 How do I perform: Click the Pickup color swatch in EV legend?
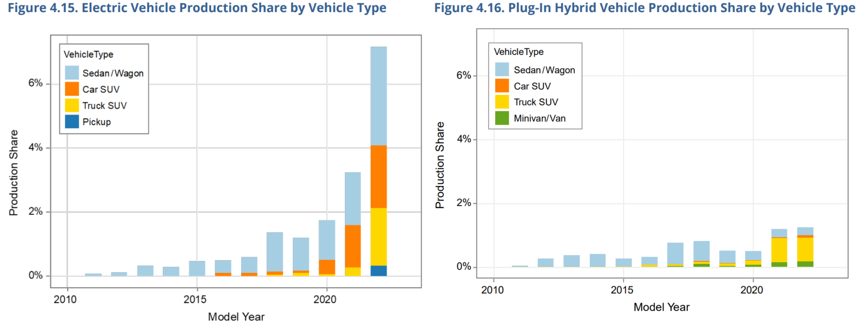tap(72, 122)
